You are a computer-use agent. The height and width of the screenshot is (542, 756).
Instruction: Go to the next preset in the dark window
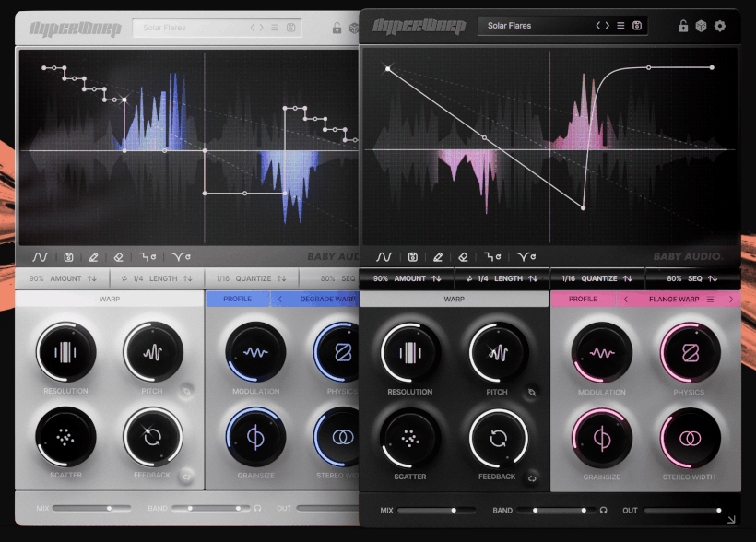[x=607, y=26]
